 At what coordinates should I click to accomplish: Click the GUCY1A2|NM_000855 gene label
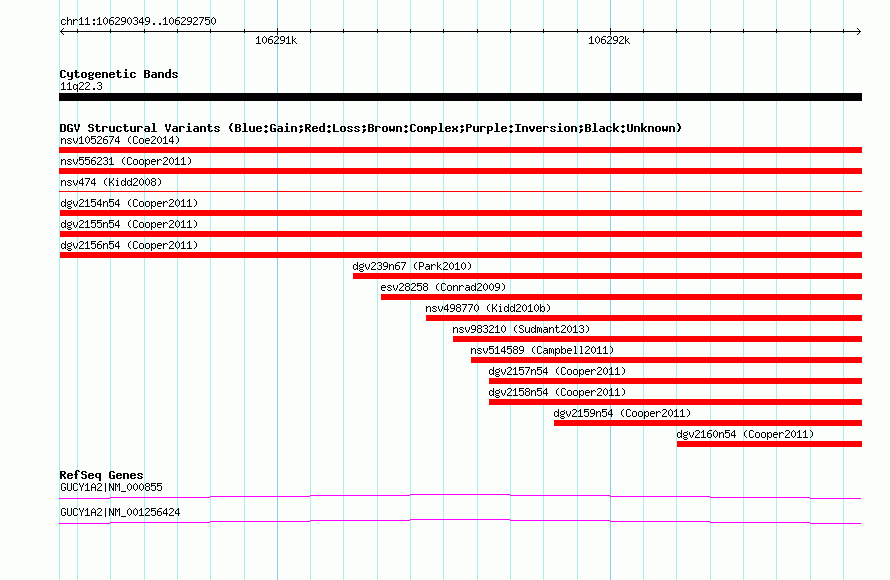pyautogui.click(x=111, y=487)
